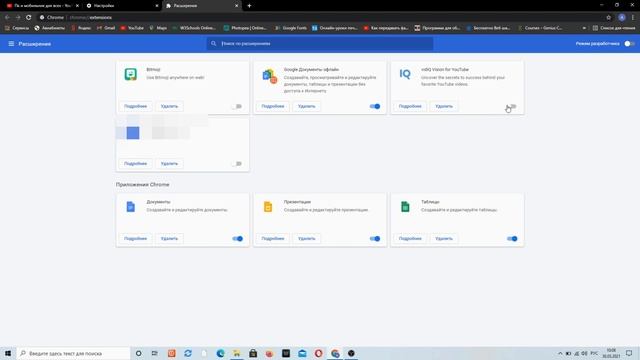The height and width of the screenshot is (360, 640).
Task: Open the Chrome three-dot menu
Action: [x=633, y=18]
